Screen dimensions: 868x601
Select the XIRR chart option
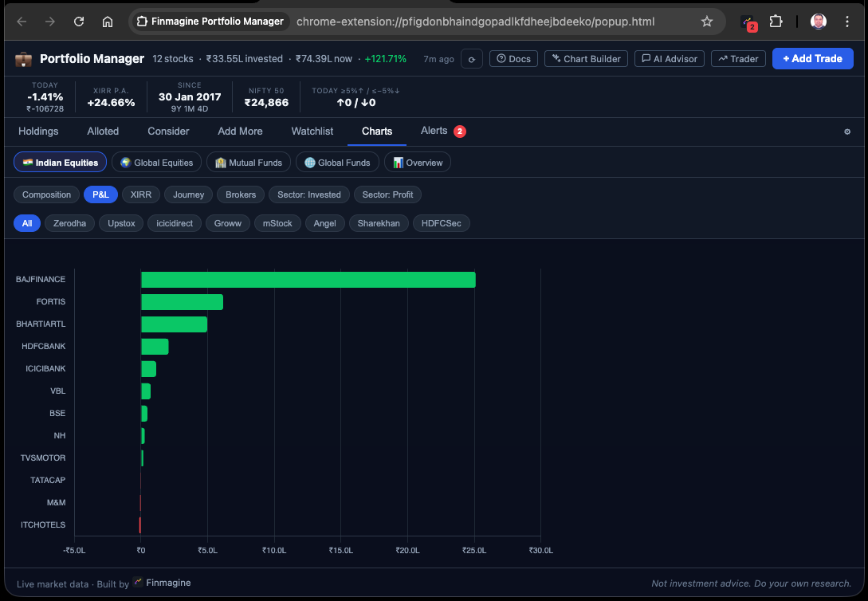pyautogui.click(x=140, y=194)
